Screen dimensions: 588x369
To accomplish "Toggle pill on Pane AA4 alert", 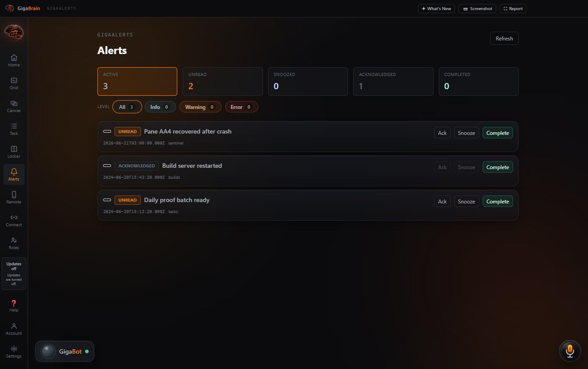I will click(x=107, y=131).
